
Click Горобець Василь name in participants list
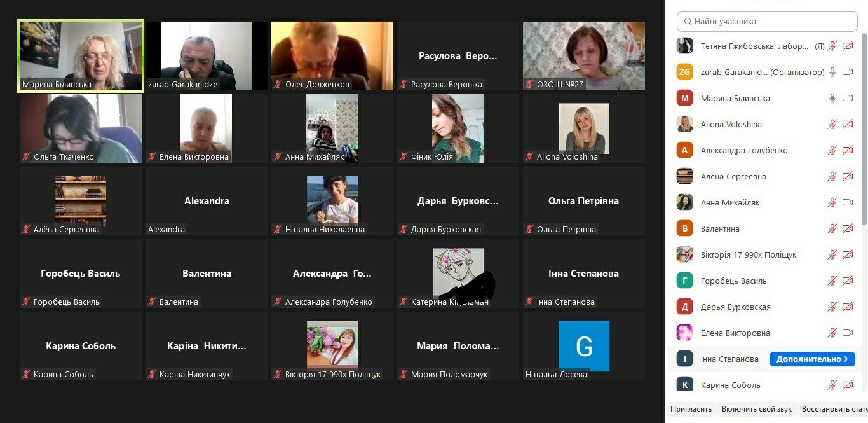click(x=733, y=281)
